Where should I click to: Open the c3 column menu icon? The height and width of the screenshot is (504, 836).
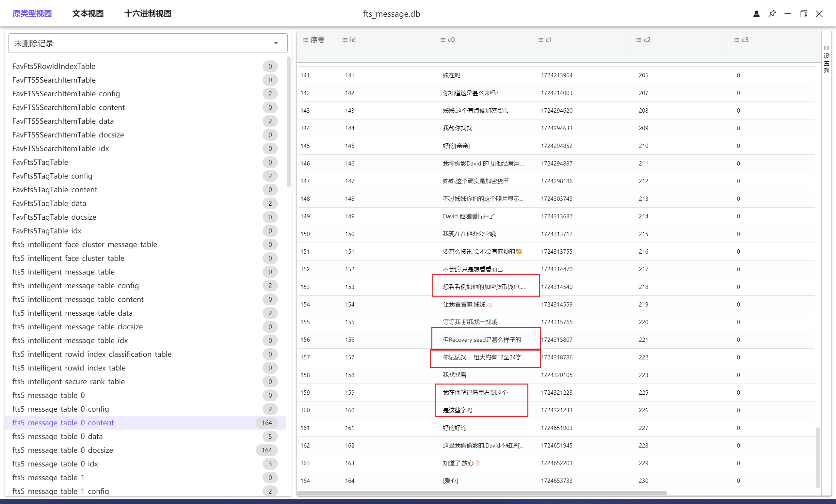point(737,40)
